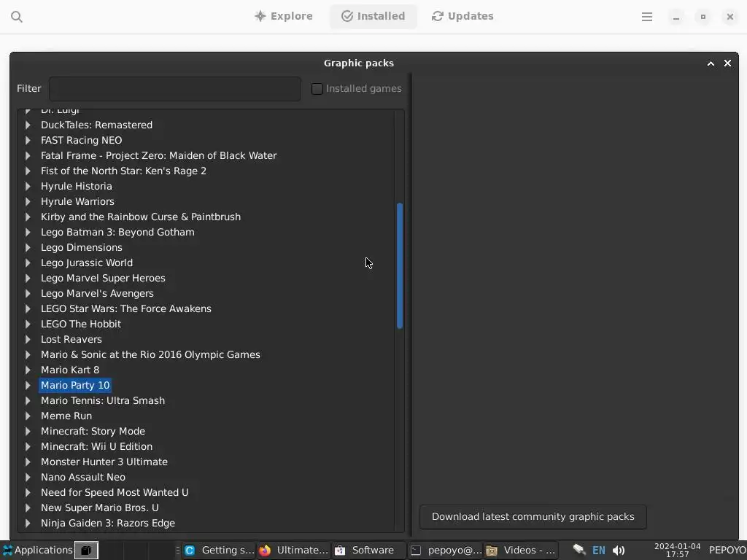Image resolution: width=747 pixels, height=560 pixels.
Task: Switch to the Software taskbar window
Action: [x=368, y=551]
